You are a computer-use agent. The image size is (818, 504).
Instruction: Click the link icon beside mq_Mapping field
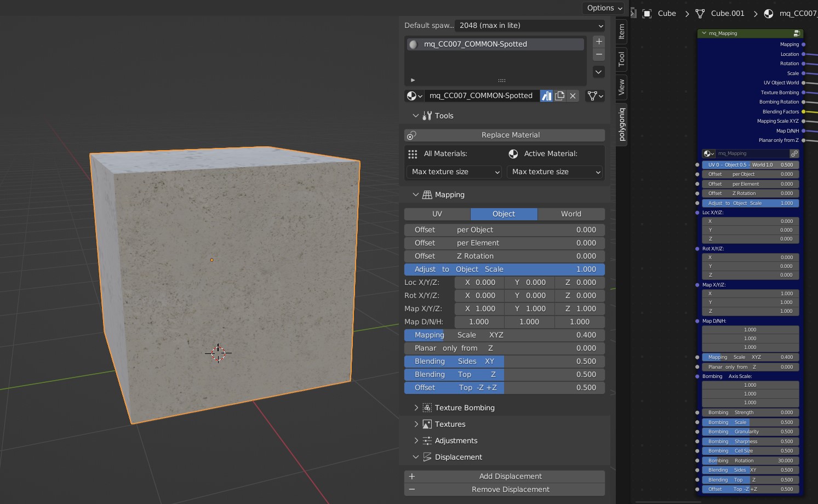pos(794,154)
